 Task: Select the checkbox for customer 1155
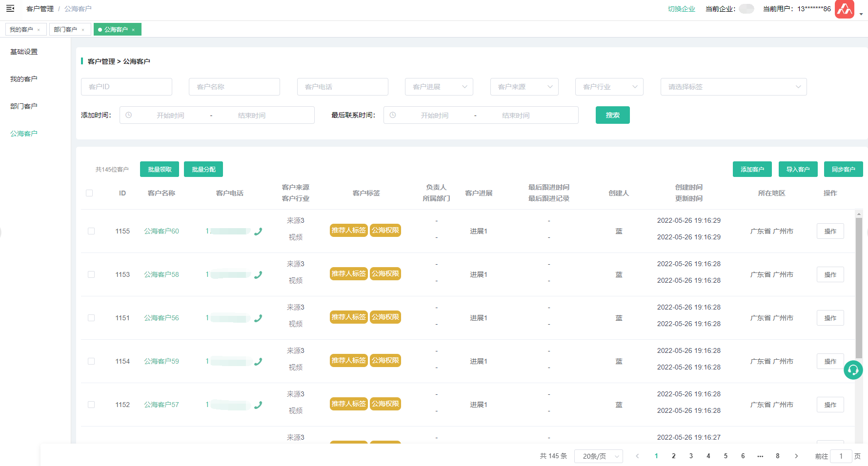[91, 231]
